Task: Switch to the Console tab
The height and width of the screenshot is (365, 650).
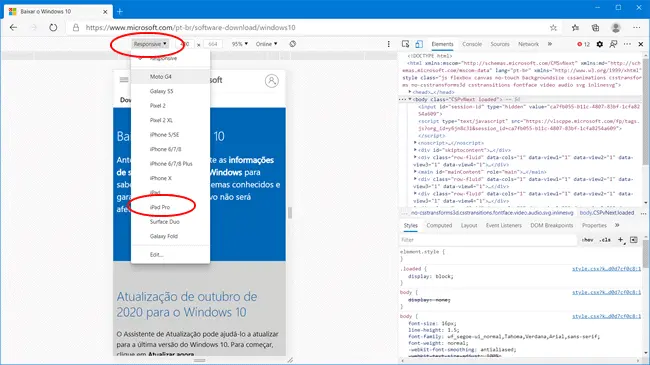Action: 472,44
